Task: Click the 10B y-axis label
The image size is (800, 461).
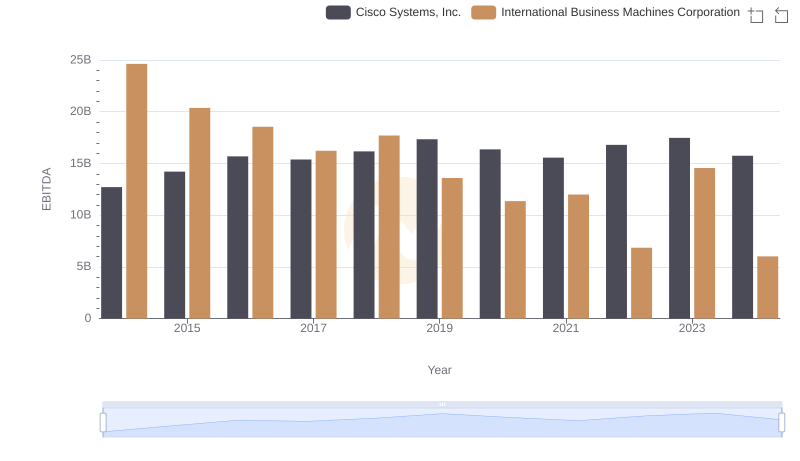Action: pyautogui.click(x=81, y=215)
